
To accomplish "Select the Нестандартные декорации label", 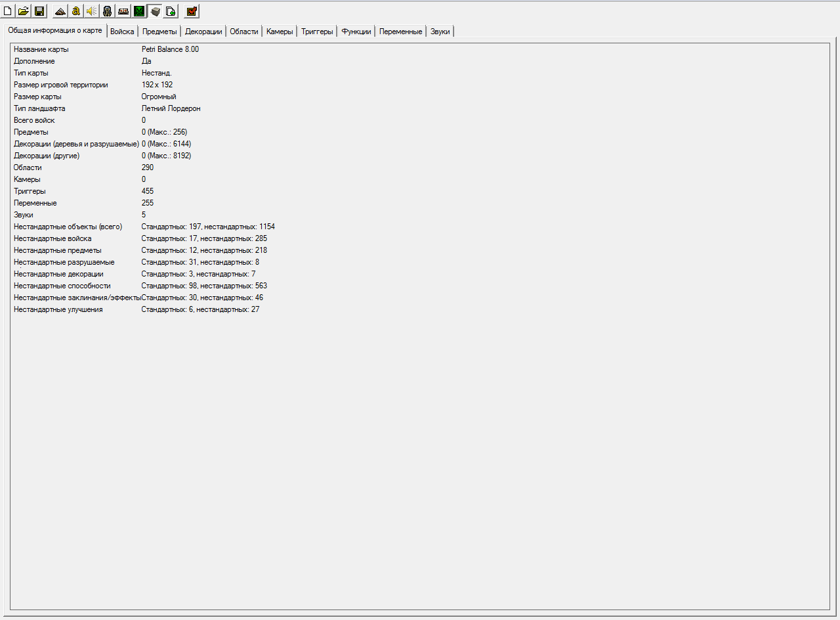I will click(x=58, y=274).
